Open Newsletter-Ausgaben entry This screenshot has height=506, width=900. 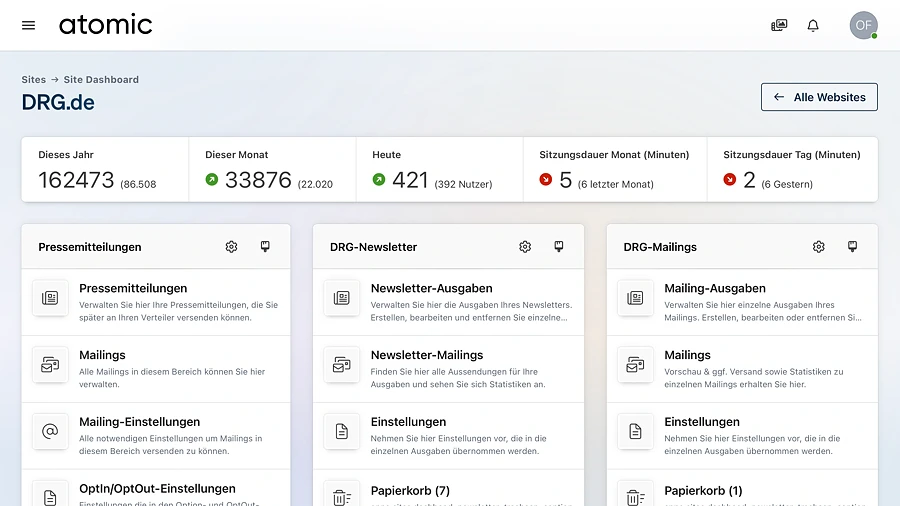[x=448, y=302]
